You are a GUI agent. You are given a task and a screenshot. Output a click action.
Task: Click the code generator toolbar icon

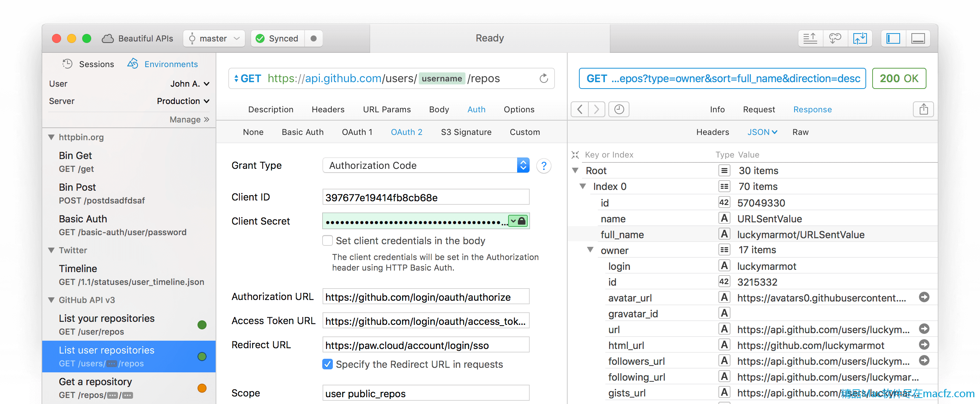pyautogui.click(x=835, y=38)
